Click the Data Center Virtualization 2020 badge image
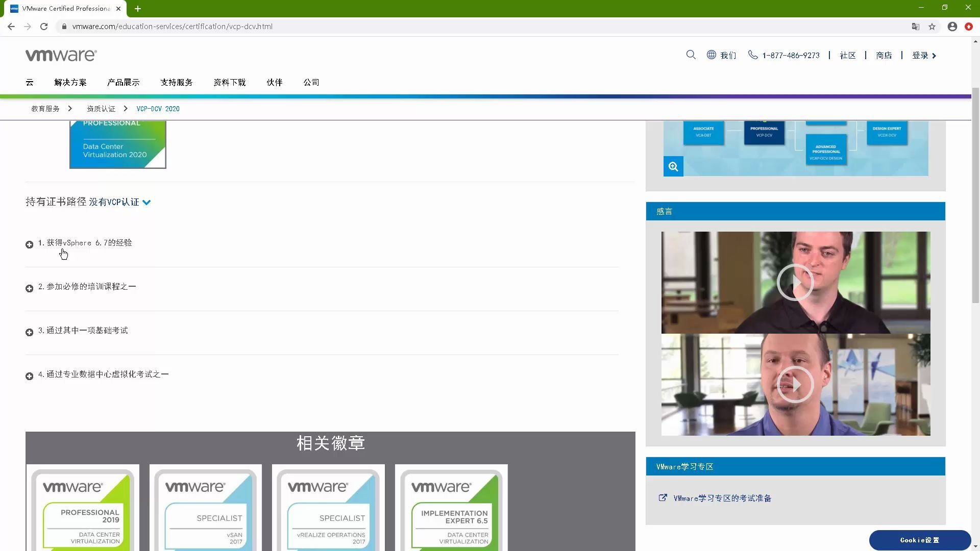The image size is (980, 551). tap(118, 144)
